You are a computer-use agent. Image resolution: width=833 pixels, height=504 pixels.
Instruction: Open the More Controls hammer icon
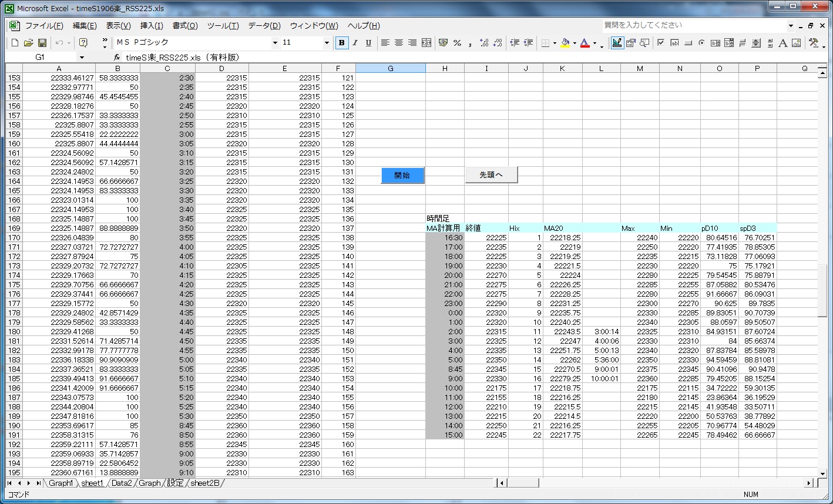(x=814, y=43)
